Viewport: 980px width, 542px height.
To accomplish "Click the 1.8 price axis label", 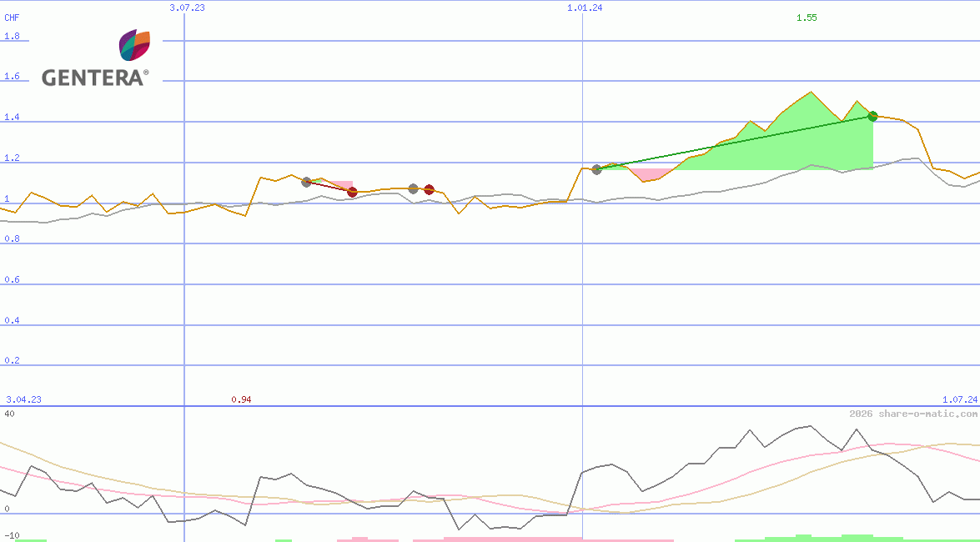I will point(12,37).
